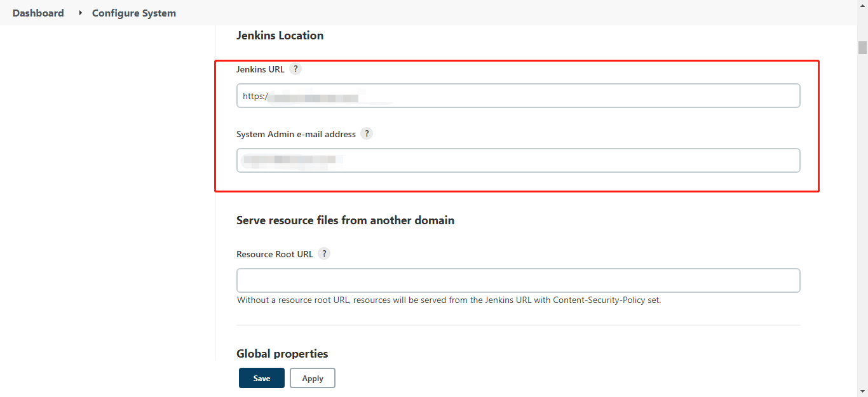Open help for System Admin e-mail address

[x=367, y=133]
